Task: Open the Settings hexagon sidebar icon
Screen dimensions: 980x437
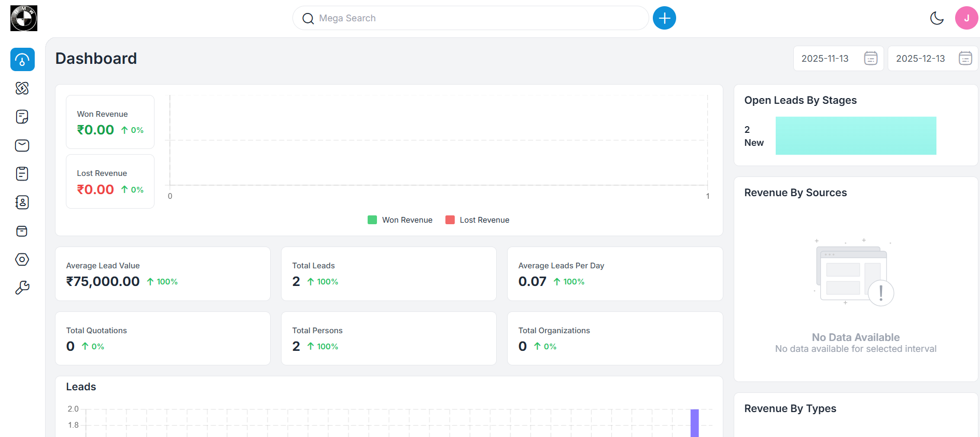Action: [x=22, y=260]
